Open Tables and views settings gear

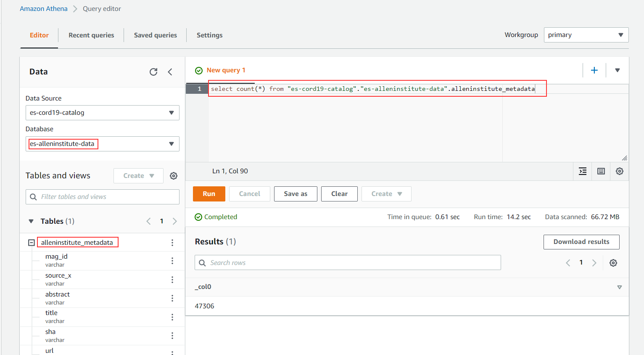pyautogui.click(x=174, y=176)
